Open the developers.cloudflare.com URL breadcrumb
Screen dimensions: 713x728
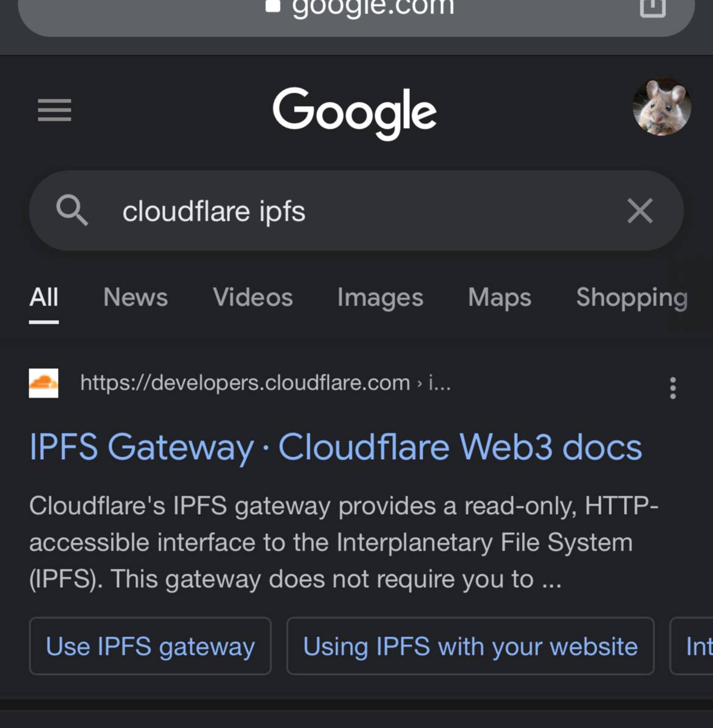(265, 383)
